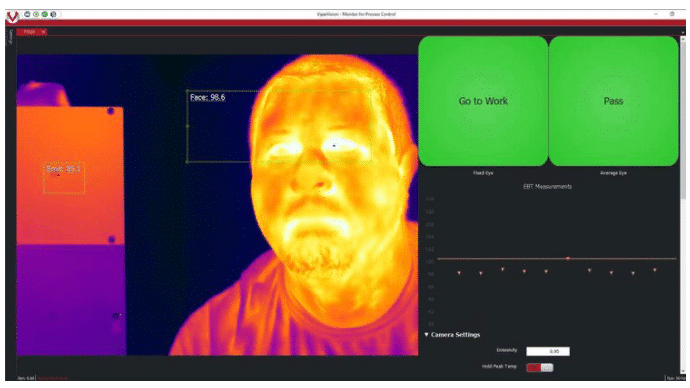Select the Face temperature region box

tap(279, 126)
